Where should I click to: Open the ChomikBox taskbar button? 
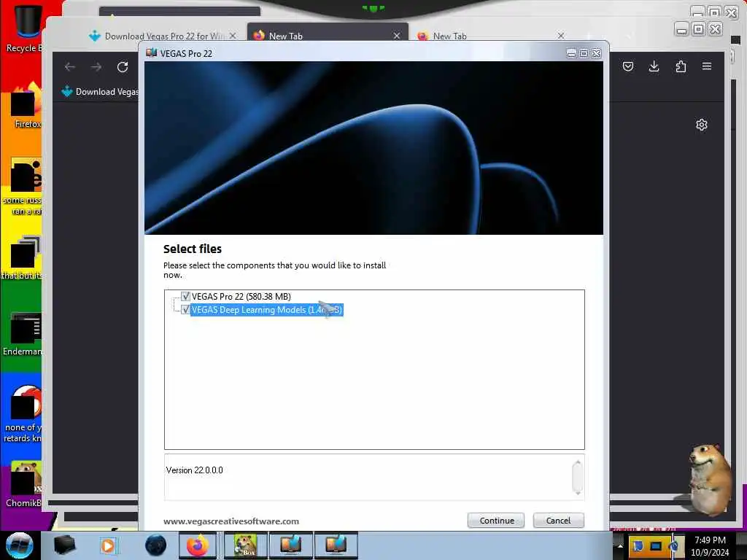point(245,545)
